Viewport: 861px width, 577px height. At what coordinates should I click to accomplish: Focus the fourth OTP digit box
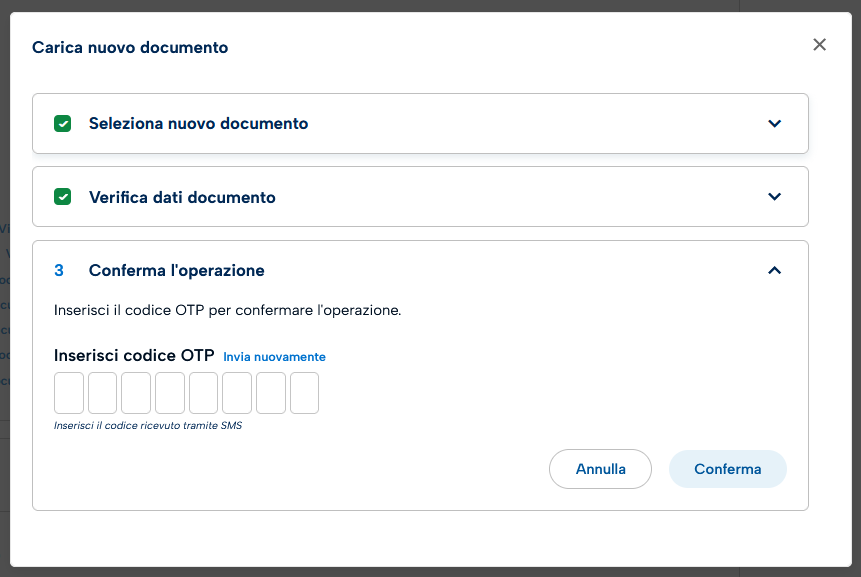point(170,393)
